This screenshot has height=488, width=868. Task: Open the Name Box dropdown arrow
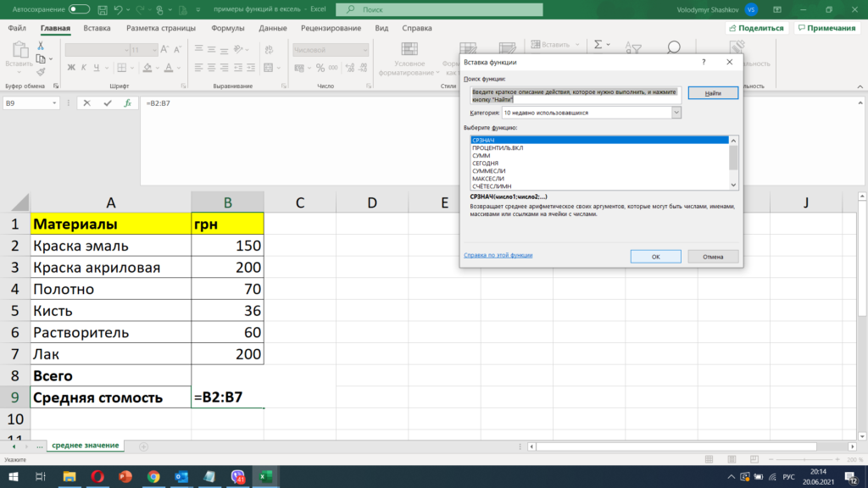point(54,103)
